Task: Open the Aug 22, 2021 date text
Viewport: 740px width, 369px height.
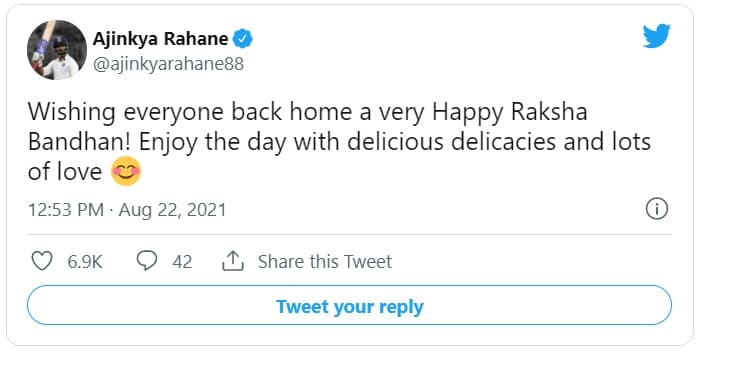Action: tap(173, 210)
